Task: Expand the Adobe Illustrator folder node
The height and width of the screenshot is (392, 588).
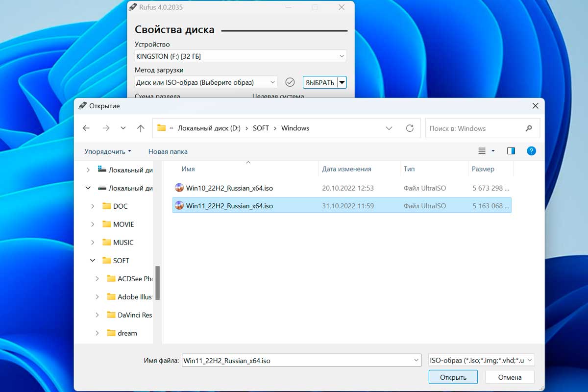Action: 97,297
